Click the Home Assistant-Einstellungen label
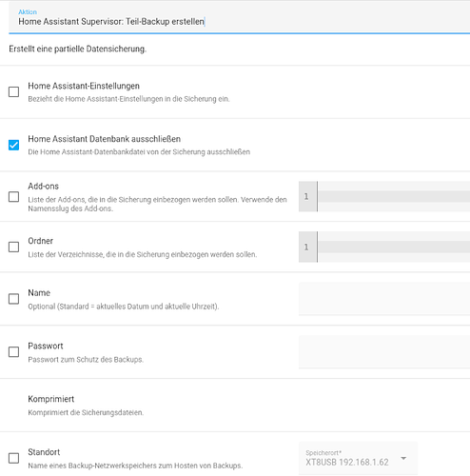Viewport: 470px width, 476px height. coord(84,86)
